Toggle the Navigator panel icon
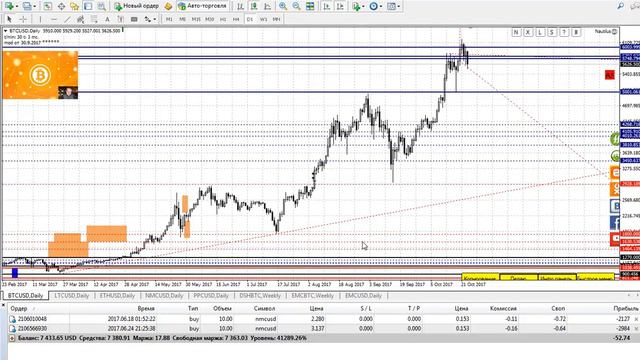Screen dimensions: 640x360 (x=74, y=6)
